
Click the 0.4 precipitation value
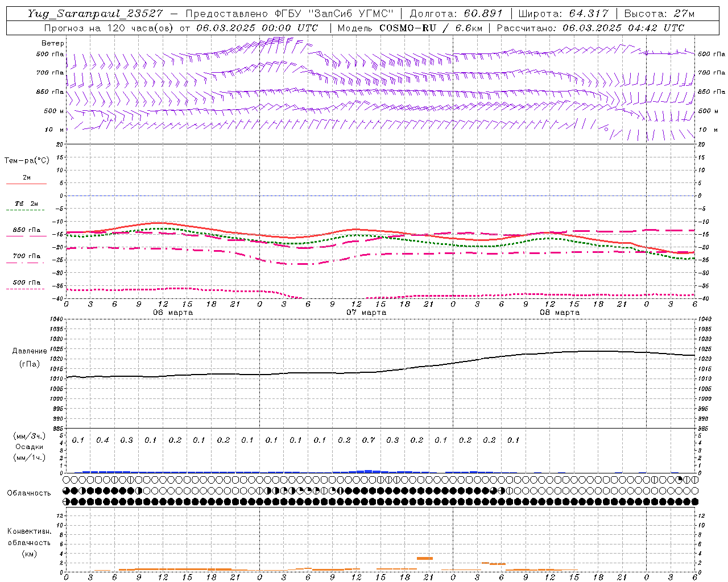(x=102, y=440)
